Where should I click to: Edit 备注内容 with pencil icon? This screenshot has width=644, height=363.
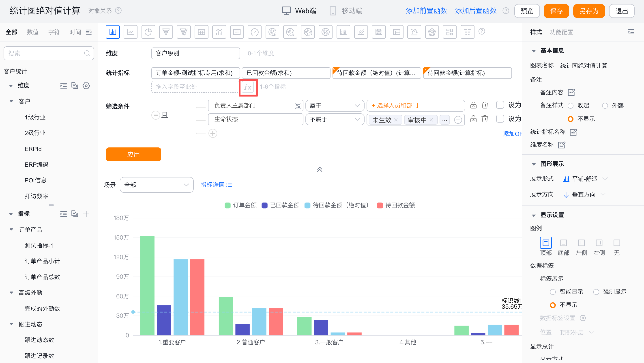point(571,93)
